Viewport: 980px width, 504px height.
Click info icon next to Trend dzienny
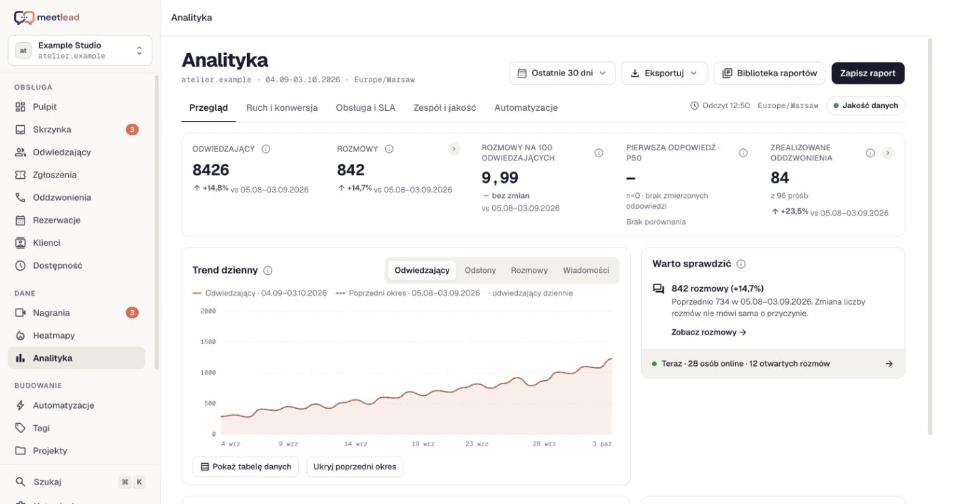268,270
